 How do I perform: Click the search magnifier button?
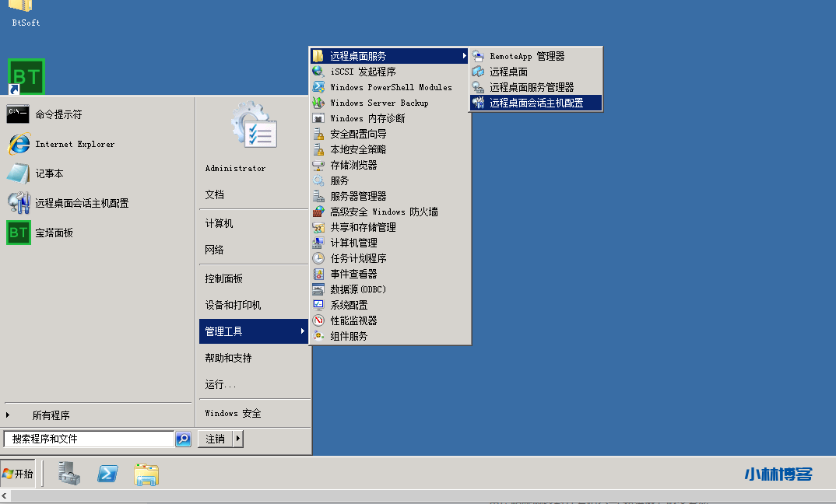183,439
